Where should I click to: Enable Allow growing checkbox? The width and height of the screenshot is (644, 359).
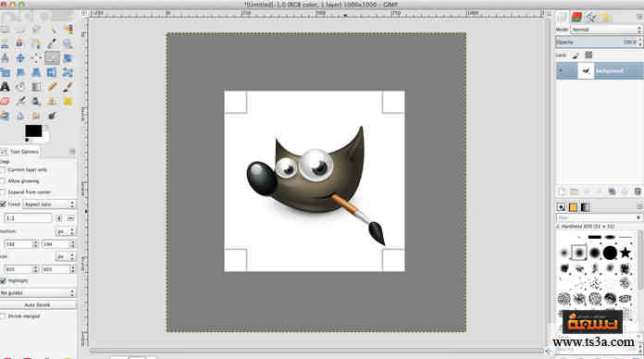[3, 180]
